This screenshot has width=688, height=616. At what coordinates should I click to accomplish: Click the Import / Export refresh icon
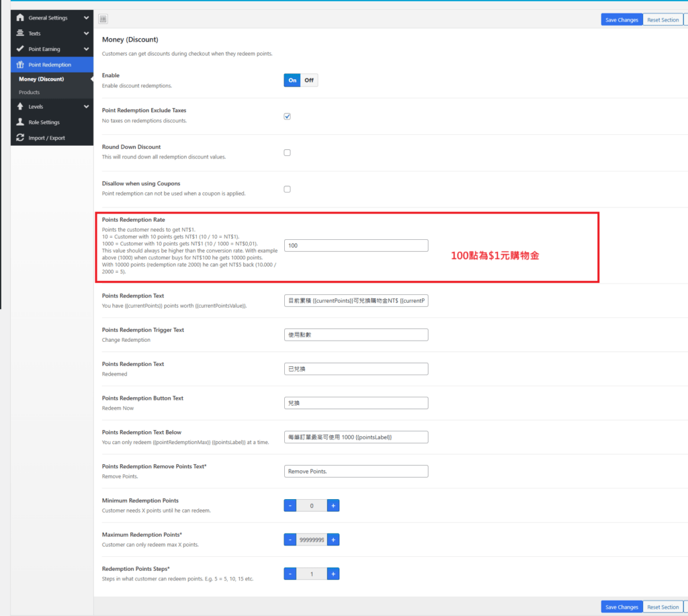(20, 138)
